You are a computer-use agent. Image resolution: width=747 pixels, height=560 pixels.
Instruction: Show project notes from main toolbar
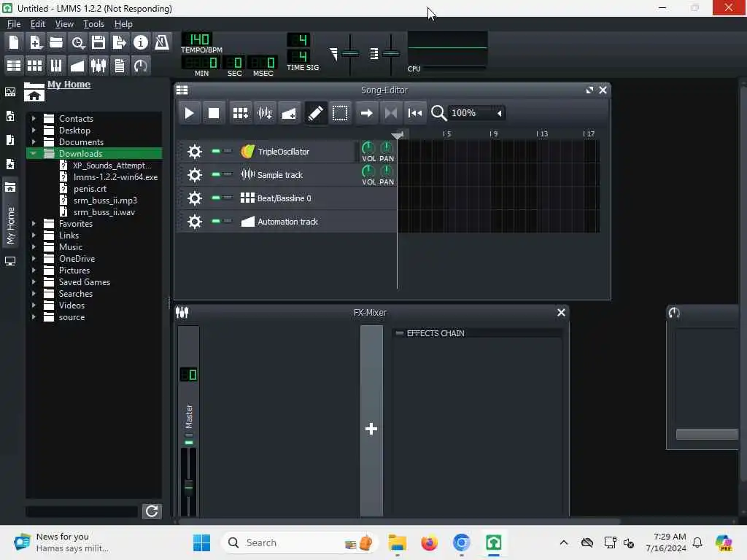[x=120, y=66]
